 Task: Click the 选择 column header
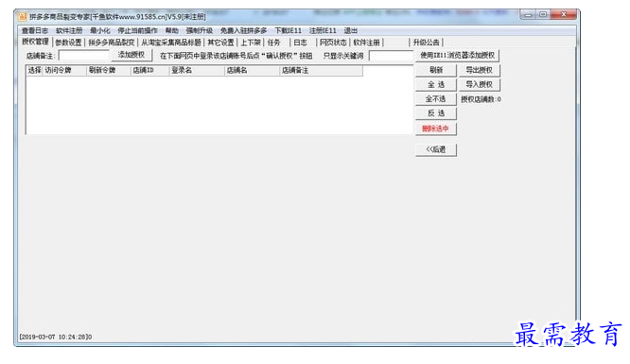[x=35, y=70]
